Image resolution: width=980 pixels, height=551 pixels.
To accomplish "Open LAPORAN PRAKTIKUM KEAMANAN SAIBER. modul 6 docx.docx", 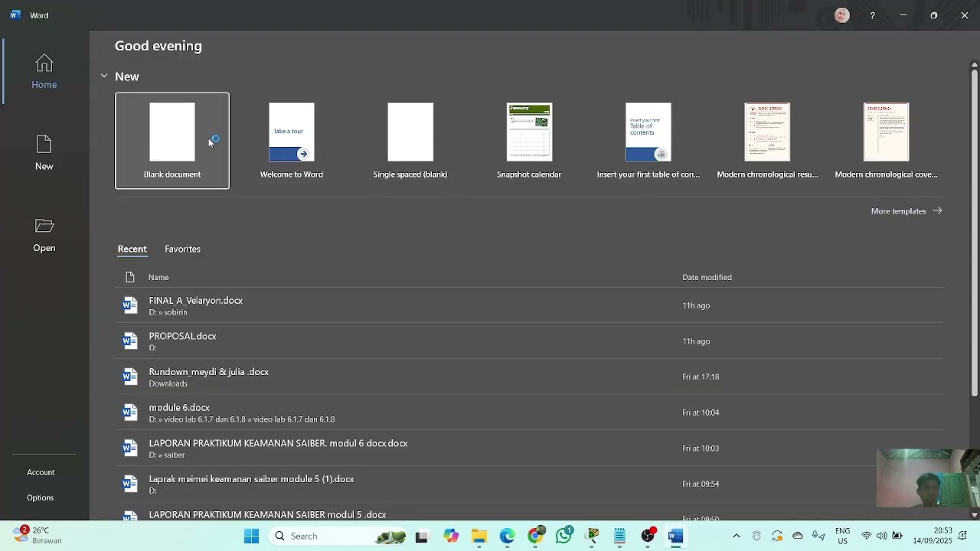I will (529, 448).
